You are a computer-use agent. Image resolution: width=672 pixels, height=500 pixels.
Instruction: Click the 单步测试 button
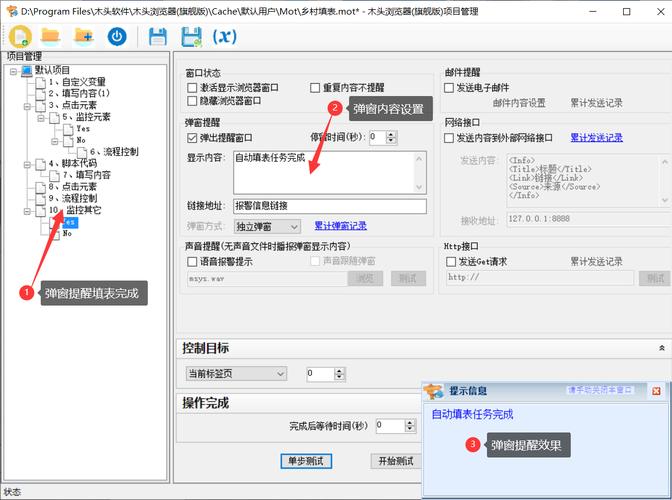pos(306,461)
